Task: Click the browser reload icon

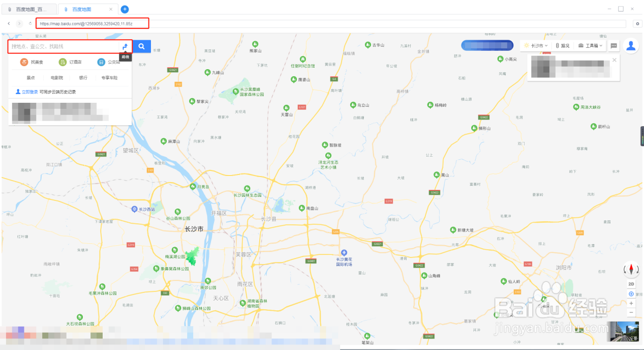Action: click(x=30, y=23)
